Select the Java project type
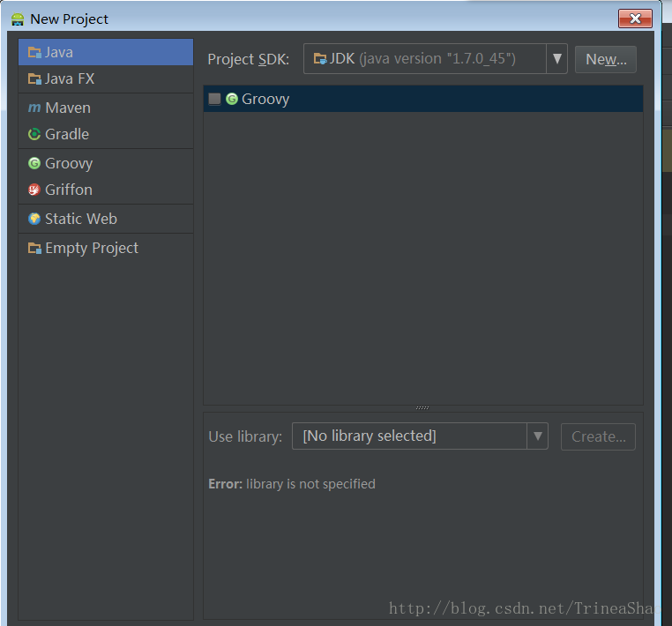Screen dimensions: 672x626 pos(106,52)
